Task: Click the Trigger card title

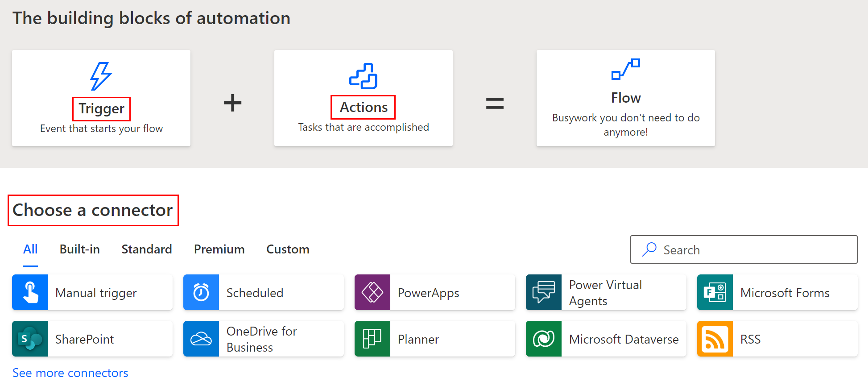Action: [x=101, y=108]
